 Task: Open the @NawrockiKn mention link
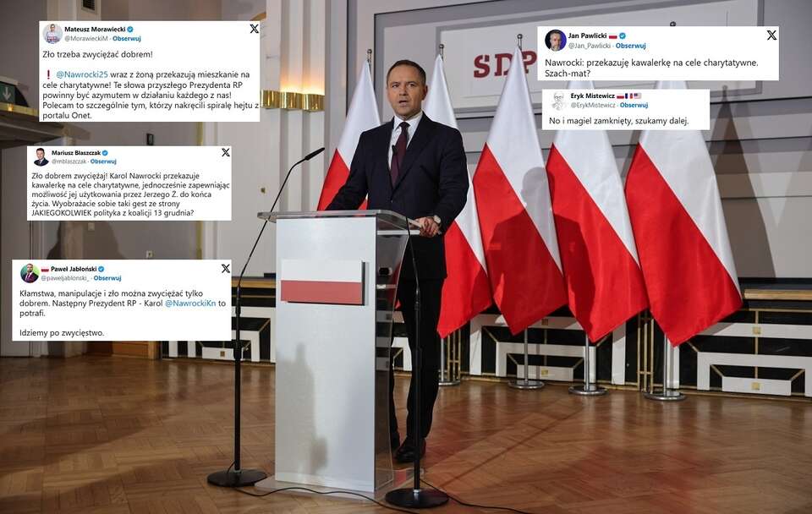pos(190,303)
